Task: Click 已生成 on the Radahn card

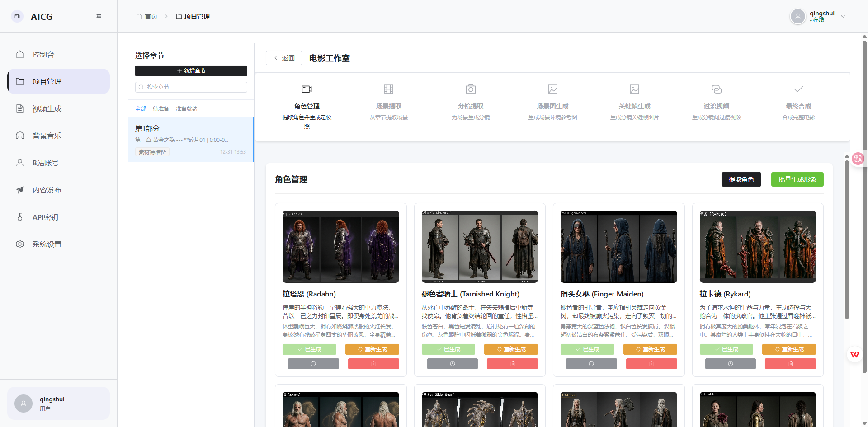Action: coord(309,349)
